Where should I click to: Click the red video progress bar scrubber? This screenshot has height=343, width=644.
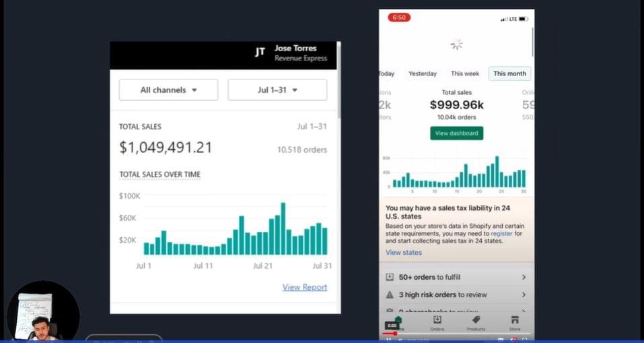point(394,333)
